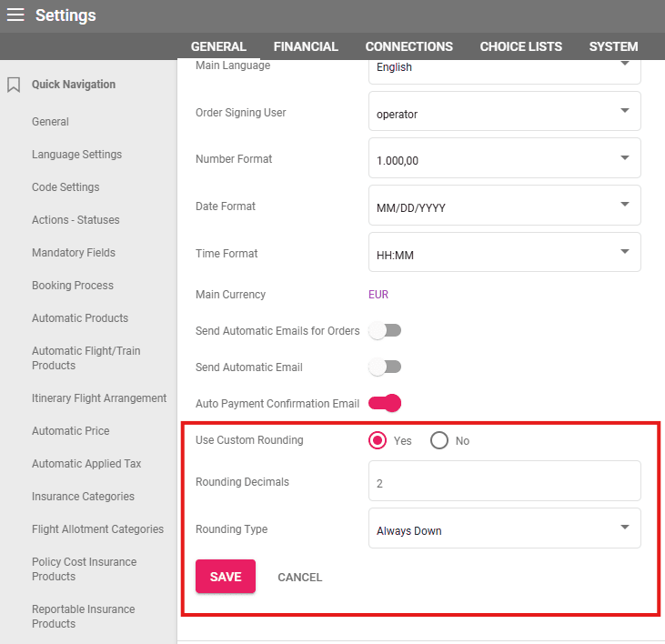Expand the Time Format dropdown
The image size is (665, 644).
[x=505, y=253]
